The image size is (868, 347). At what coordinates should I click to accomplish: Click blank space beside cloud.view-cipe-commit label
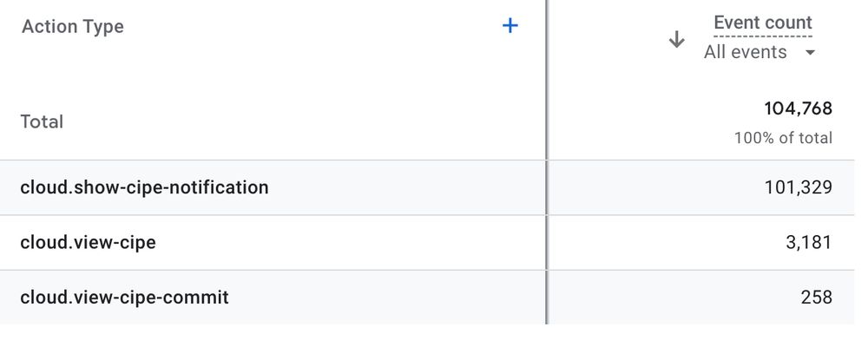[x=387, y=298]
